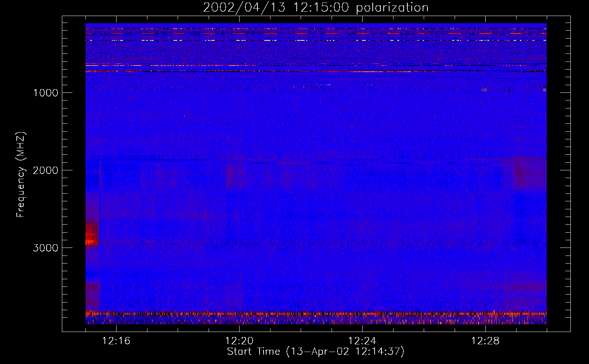
Task: Click the bright red burst near 3000 MHz
Action: [92, 234]
